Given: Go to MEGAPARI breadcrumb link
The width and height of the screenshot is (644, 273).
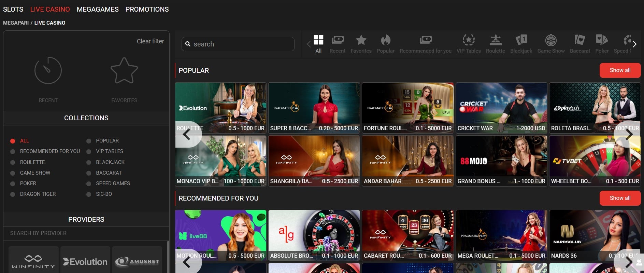Looking at the screenshot, I should click(16, 23).
